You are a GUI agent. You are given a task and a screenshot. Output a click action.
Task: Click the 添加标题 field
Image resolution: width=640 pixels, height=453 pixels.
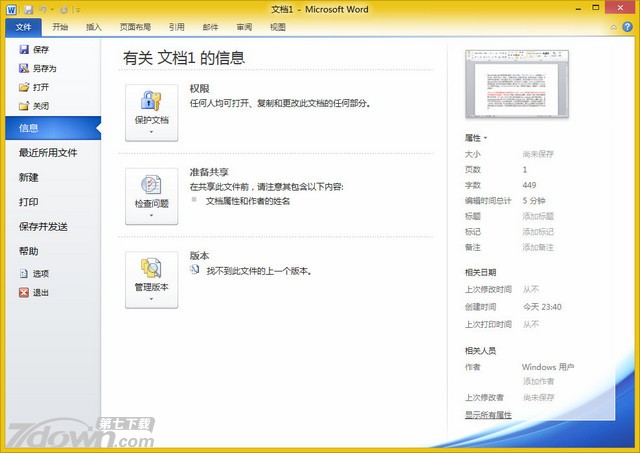[538, 216]
